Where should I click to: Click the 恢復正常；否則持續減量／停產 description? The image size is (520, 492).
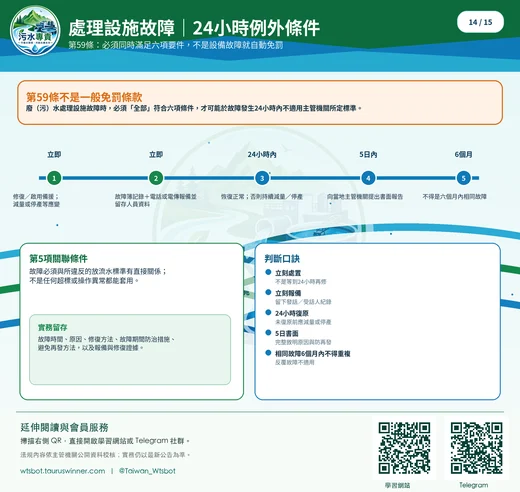[x=262, y=197]
